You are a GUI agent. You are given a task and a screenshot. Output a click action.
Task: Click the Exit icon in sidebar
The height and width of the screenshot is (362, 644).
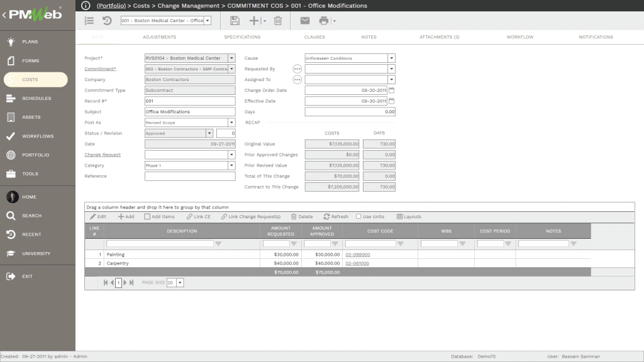pyautogui.click(x=11, y=277)
